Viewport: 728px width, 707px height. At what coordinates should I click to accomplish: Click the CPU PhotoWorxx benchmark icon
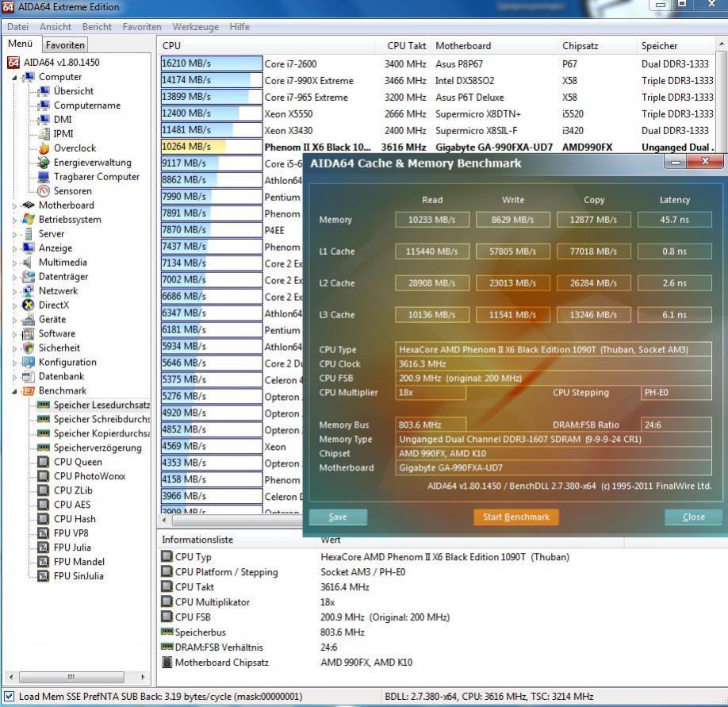44,477
